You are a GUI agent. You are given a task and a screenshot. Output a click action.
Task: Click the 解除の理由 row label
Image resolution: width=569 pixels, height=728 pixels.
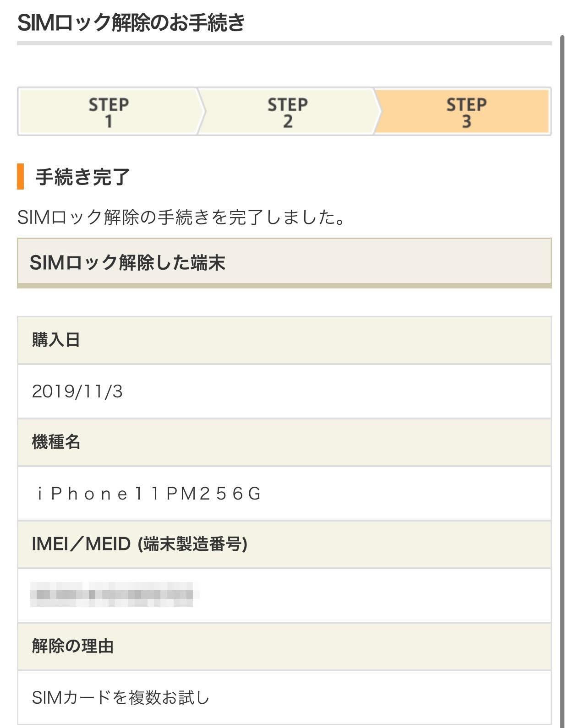[72, 646]
